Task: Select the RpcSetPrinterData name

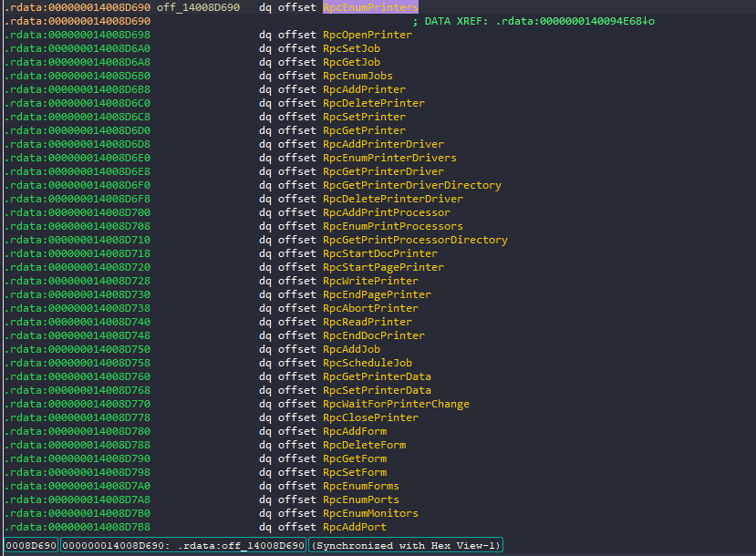Action: 377,390
